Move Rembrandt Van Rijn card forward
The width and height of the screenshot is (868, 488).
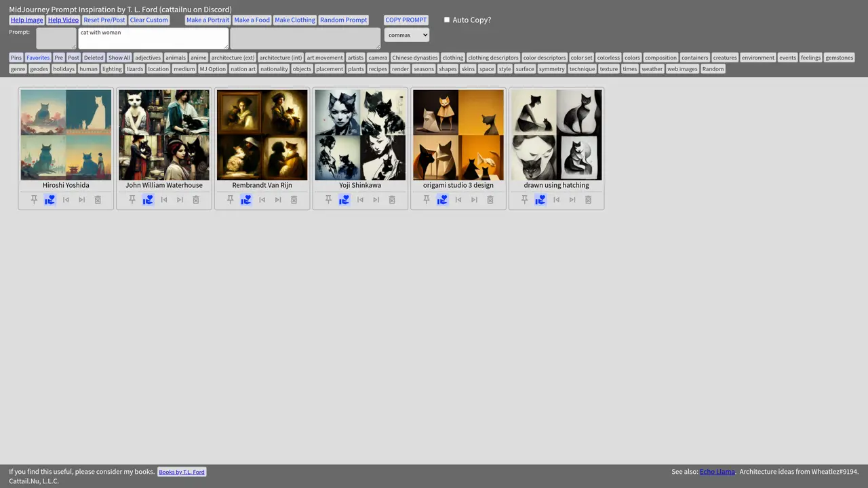coord(278,200)
